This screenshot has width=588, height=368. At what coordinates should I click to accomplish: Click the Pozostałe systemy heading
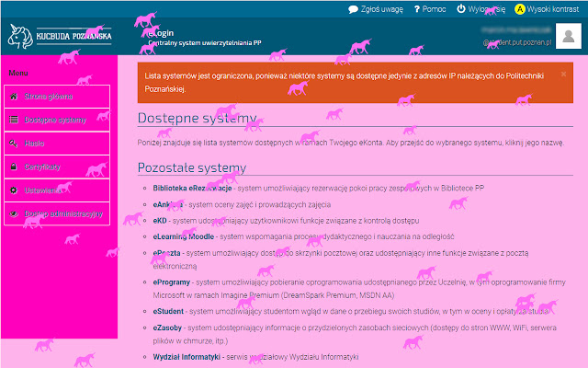pos(192,167)
